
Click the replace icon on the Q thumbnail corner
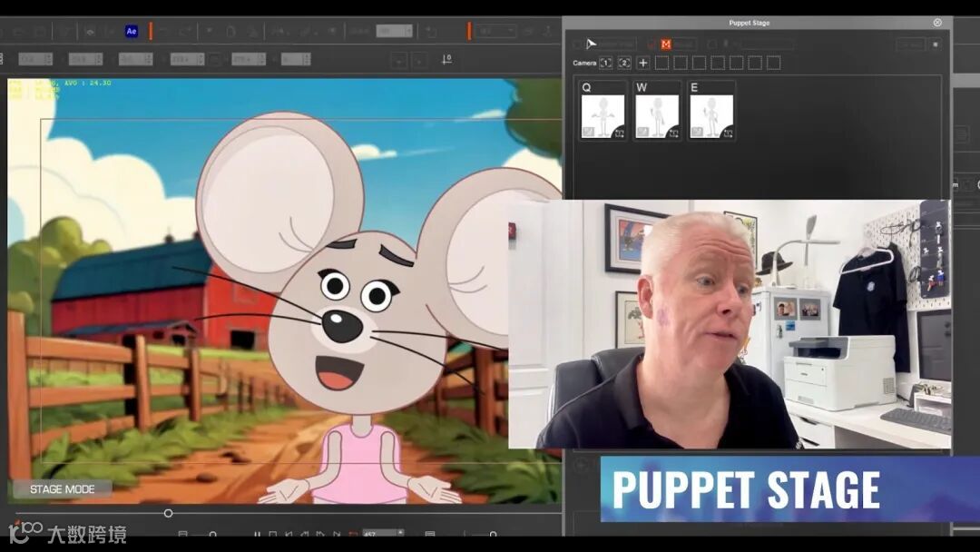[619, 133]
